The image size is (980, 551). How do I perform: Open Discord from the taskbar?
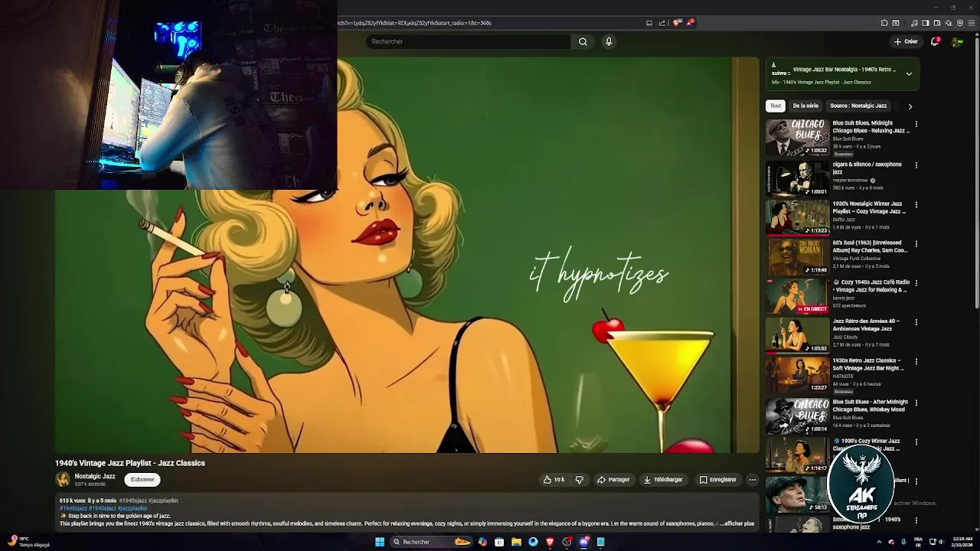click(x=583, y=542)
